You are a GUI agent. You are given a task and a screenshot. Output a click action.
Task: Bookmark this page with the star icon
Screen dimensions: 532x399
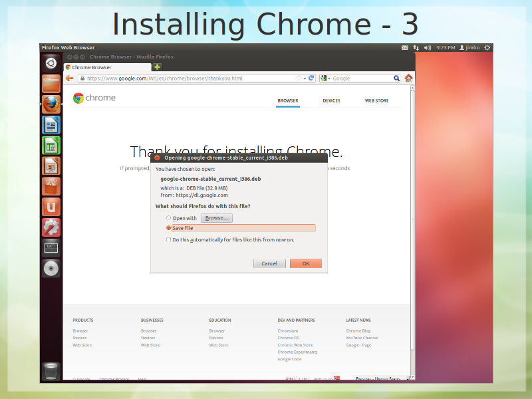tap(299, 78)
